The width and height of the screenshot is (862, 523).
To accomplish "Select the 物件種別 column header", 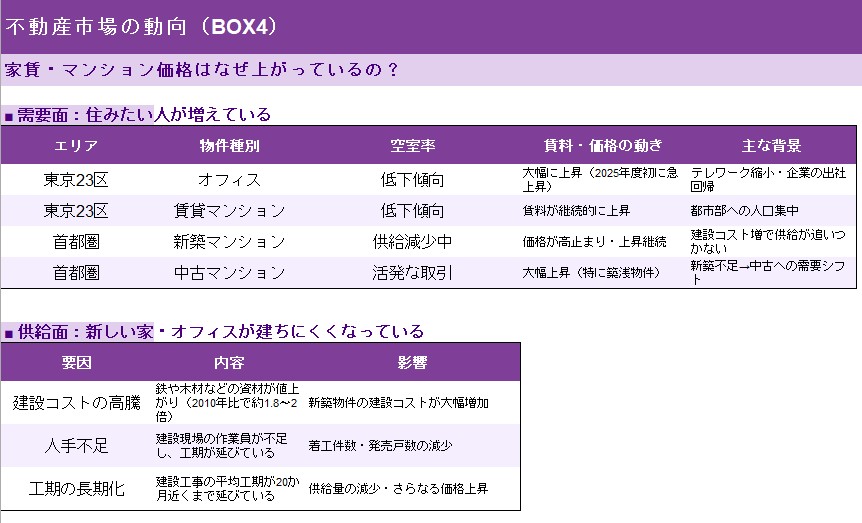I will (x=229, y=146).
